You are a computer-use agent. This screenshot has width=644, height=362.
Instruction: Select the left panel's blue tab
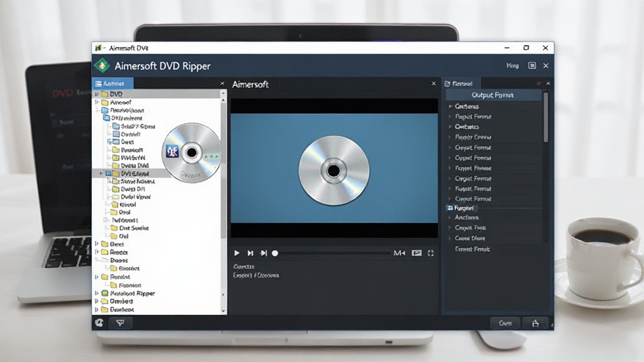pos(113,84)
